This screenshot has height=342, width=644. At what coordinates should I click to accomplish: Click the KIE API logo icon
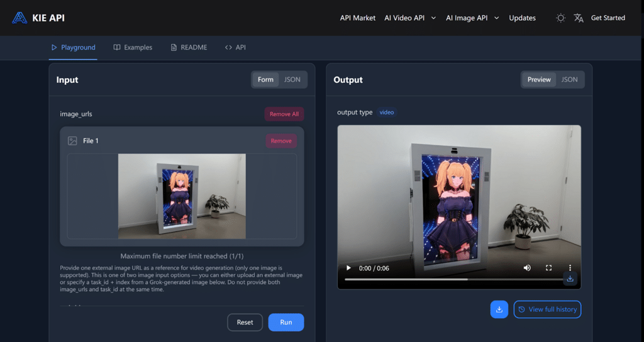19,18
